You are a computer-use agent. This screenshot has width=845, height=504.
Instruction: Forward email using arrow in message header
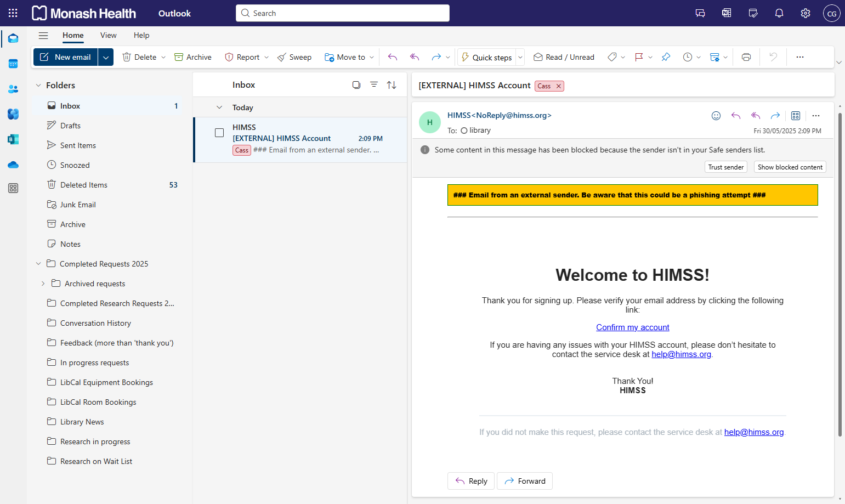tap(775, 116)
